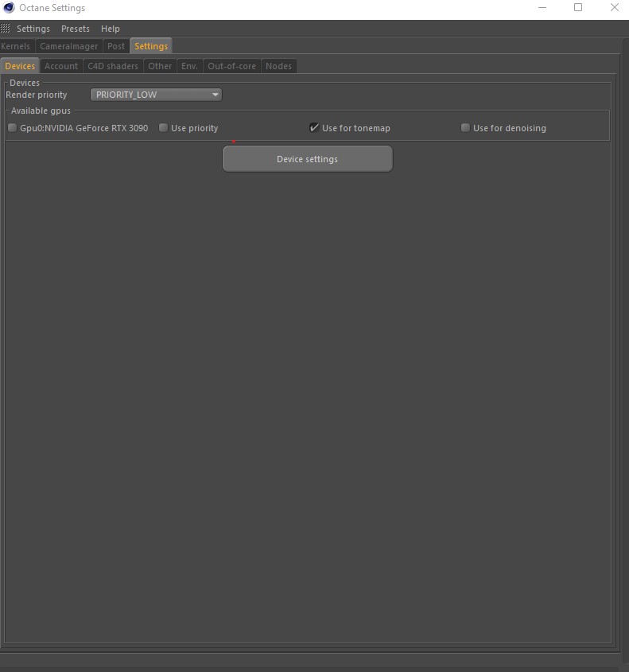Select the Devices sub-tab

tap(20, 66)
